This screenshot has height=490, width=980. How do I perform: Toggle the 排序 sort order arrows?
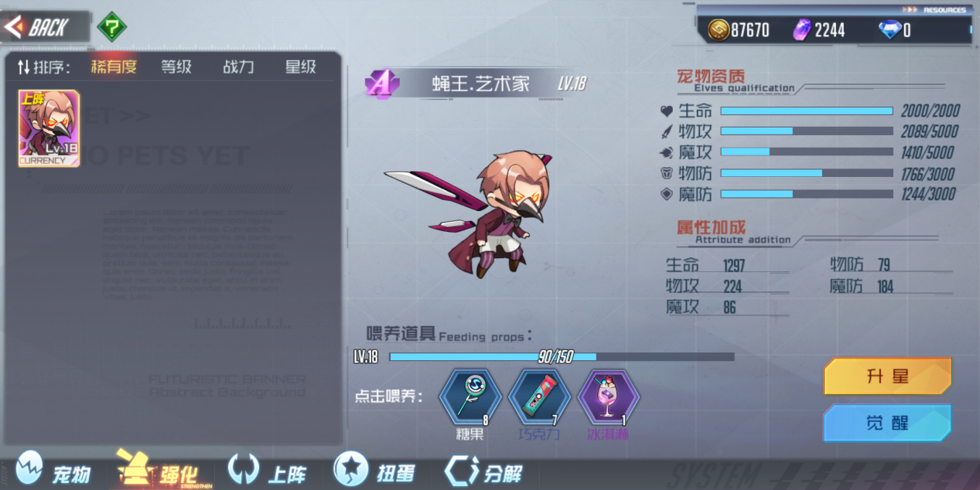[x=23, y=67]
